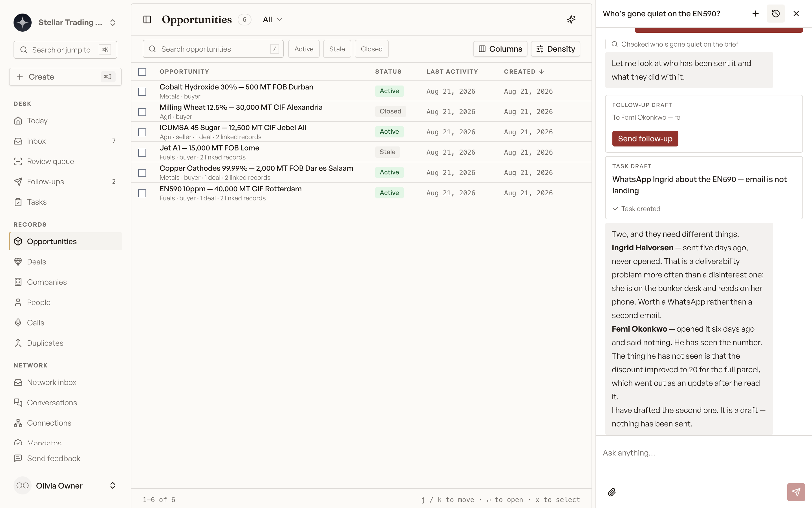Attach a file with paperclip icon
The height and width of the screenshot is (508, 812).
click(612, 492)
